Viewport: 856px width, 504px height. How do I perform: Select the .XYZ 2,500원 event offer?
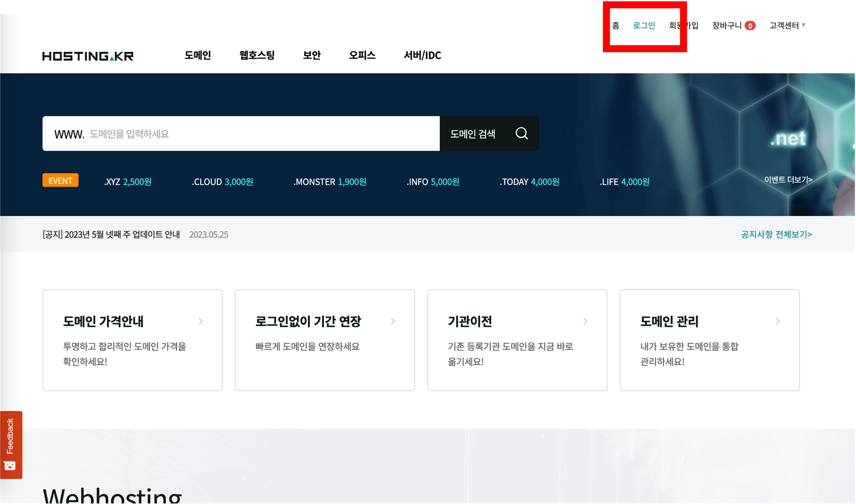tap(127, 182)
